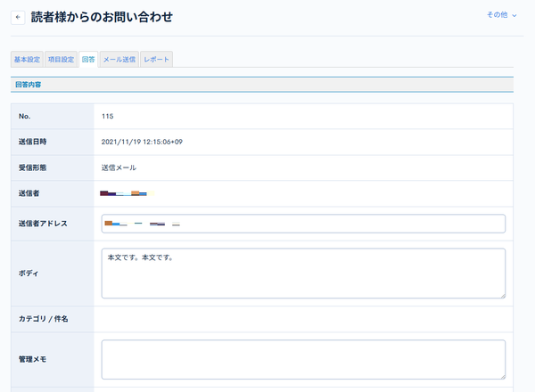Click the 管理メモ row label
The image size is (535, 392).
pyautogui.click(x=32, y=359)
